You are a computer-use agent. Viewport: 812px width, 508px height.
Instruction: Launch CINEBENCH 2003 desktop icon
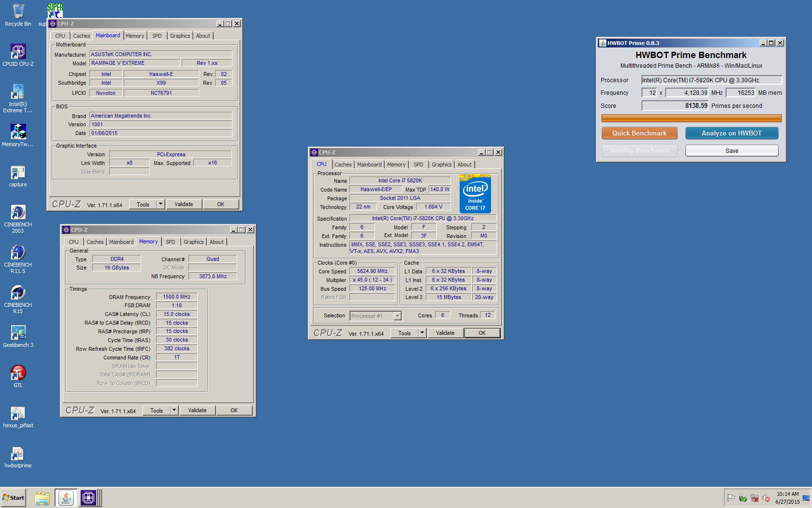[18, 219]
